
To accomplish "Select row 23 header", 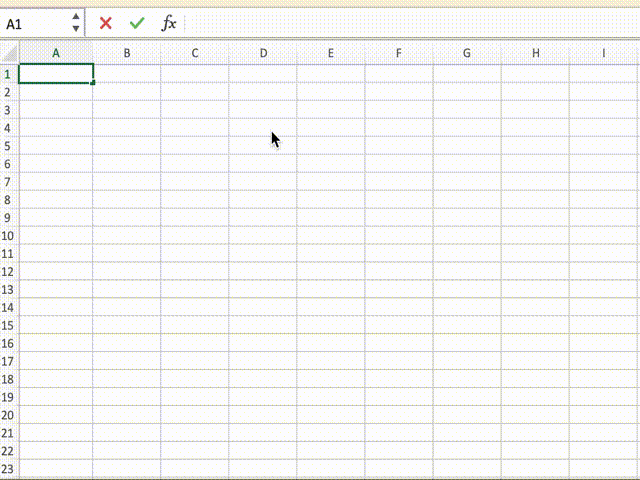I will (7, 469).
